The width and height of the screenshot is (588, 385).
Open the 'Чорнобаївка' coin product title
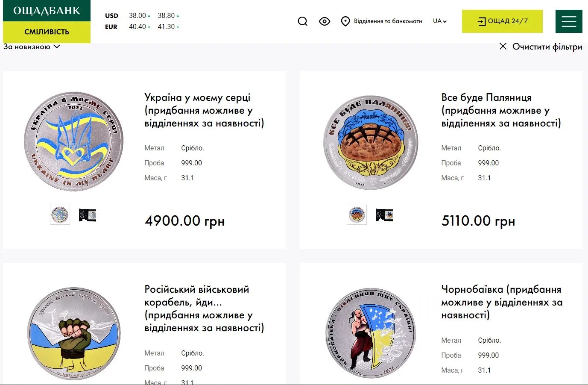(502, 302)
